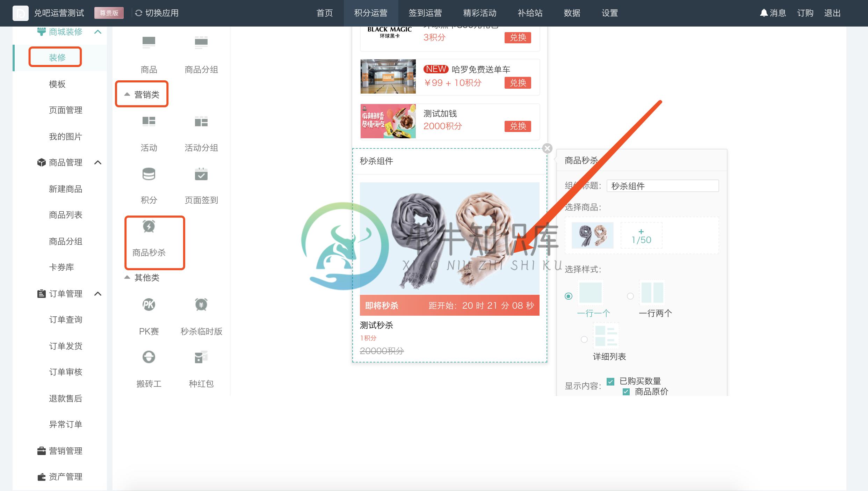868x491 pixels.
Task: Select the 一行一个 style radio button
Action: 569,296
